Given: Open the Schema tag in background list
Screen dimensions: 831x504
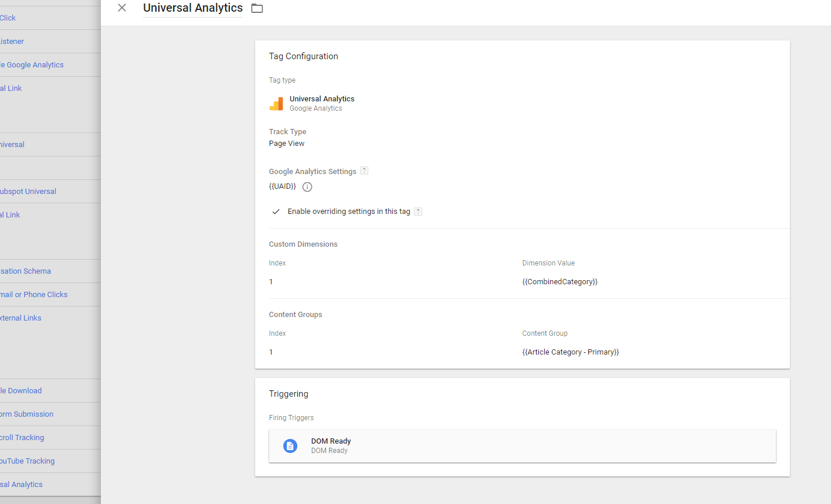Looking at the screenshot, I should (x=25, y=271).
